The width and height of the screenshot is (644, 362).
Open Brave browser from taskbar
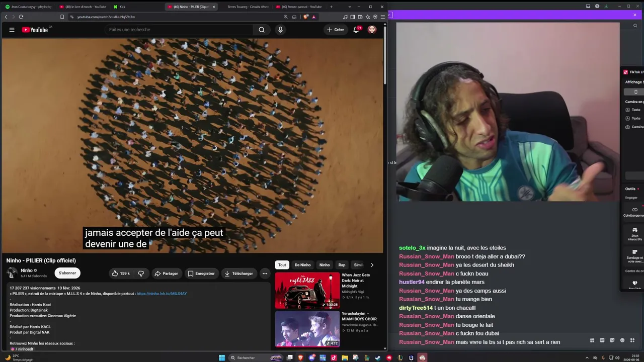tap(301, 358)
